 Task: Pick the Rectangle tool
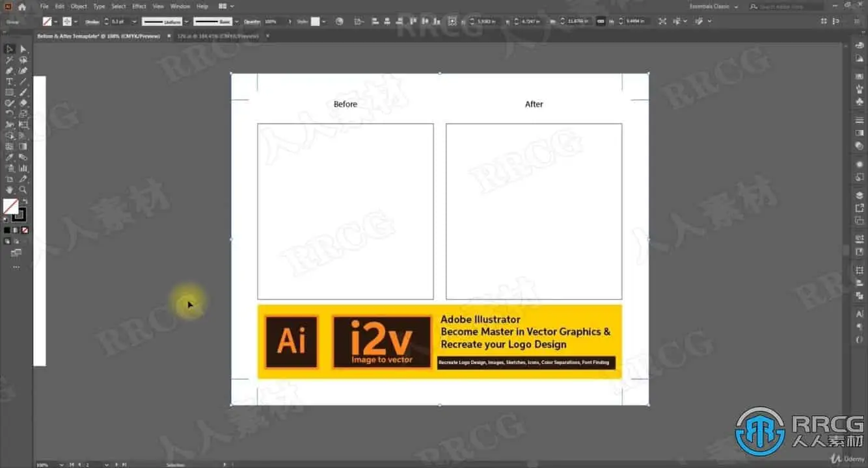(10, 92)
